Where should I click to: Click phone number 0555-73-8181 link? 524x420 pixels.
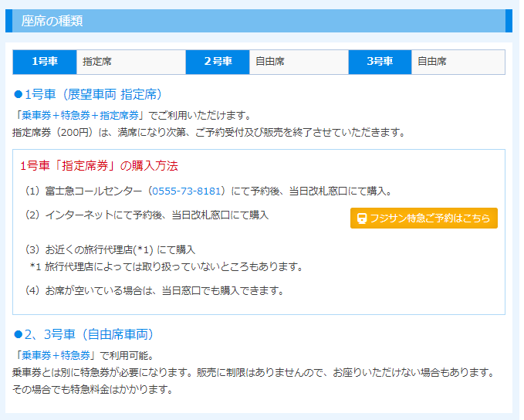[x=187, y=191]
